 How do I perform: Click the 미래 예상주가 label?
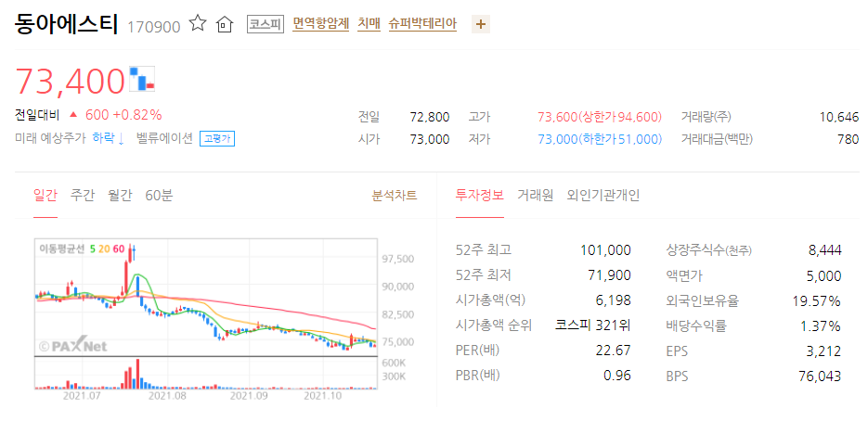tap(50, 138)
